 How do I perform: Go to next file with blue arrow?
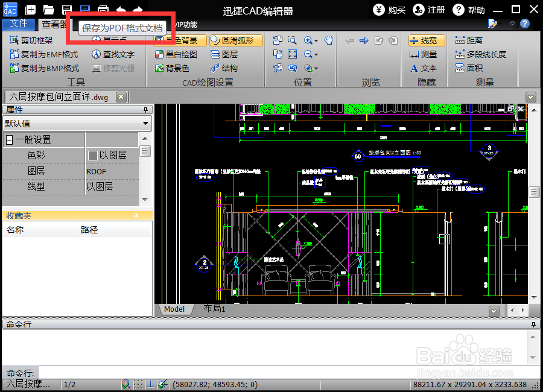pos(364,40)
